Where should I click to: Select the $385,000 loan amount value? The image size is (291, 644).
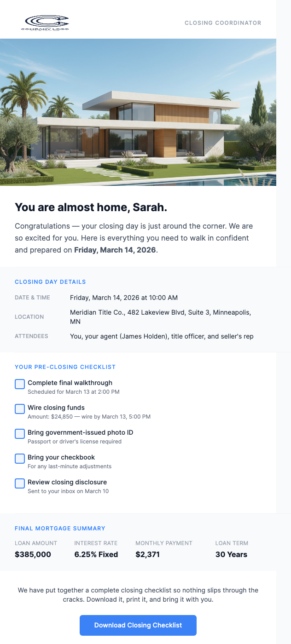coord(33,554)
